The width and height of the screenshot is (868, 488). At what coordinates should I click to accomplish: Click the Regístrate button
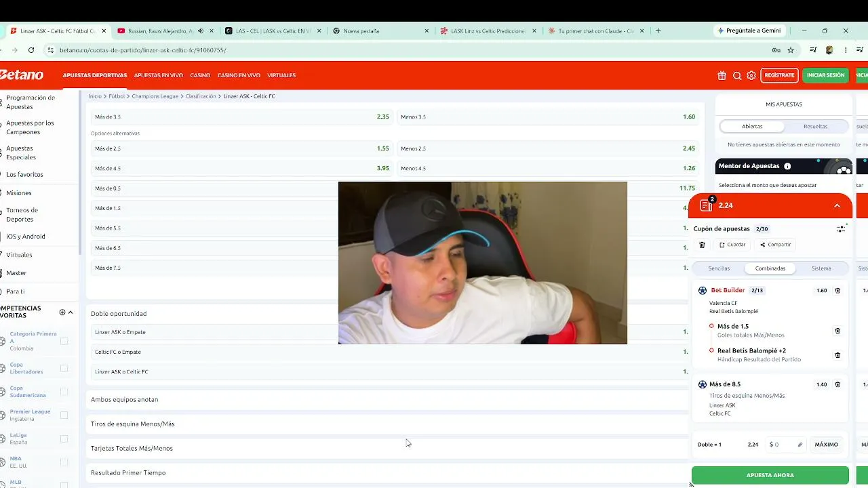tap(779, 75)
